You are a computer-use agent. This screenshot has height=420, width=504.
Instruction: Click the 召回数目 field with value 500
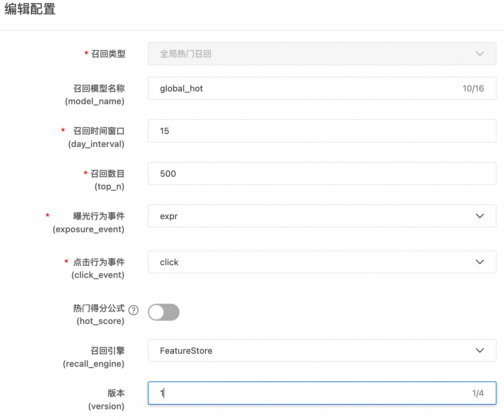[322, 173]
